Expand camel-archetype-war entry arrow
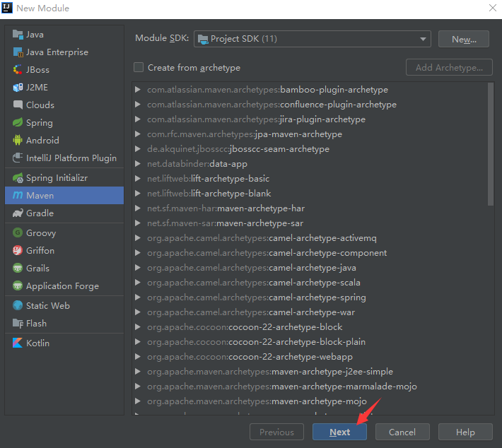 (x=138, y=312)
